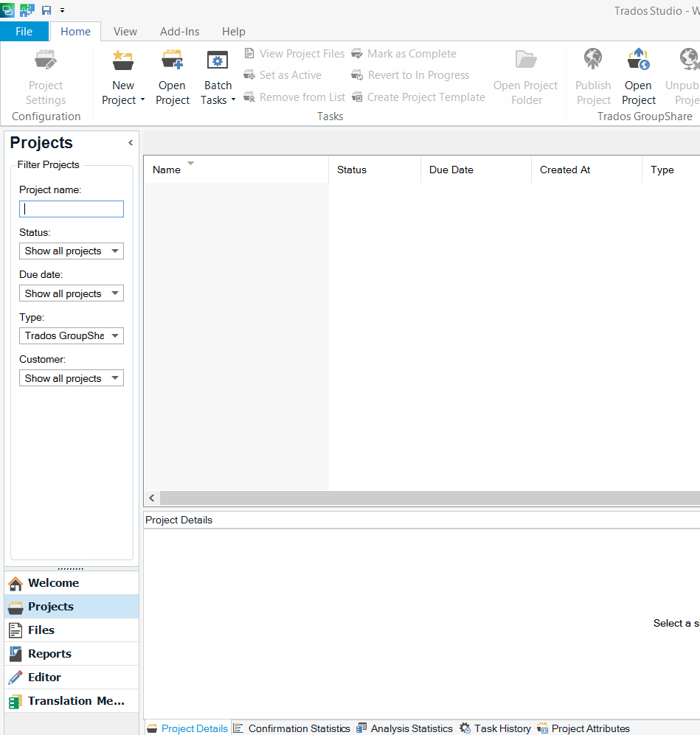The height and width of the screenshot is (735, 700).
Task: Sort projects by Status column
Action: [x=375, y=170]
